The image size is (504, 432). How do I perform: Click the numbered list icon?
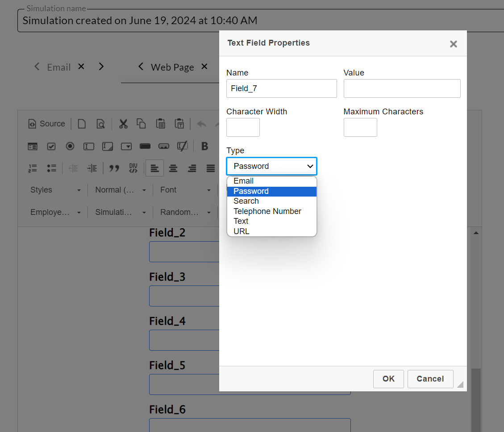click(x=33, y=168)
